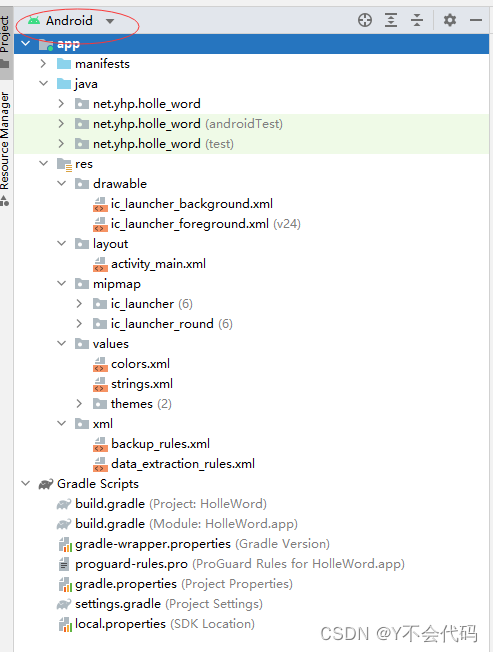Screen dimensions: 493x652
Task: Select strings.xml in the values folder
Action: click(142, 384)
